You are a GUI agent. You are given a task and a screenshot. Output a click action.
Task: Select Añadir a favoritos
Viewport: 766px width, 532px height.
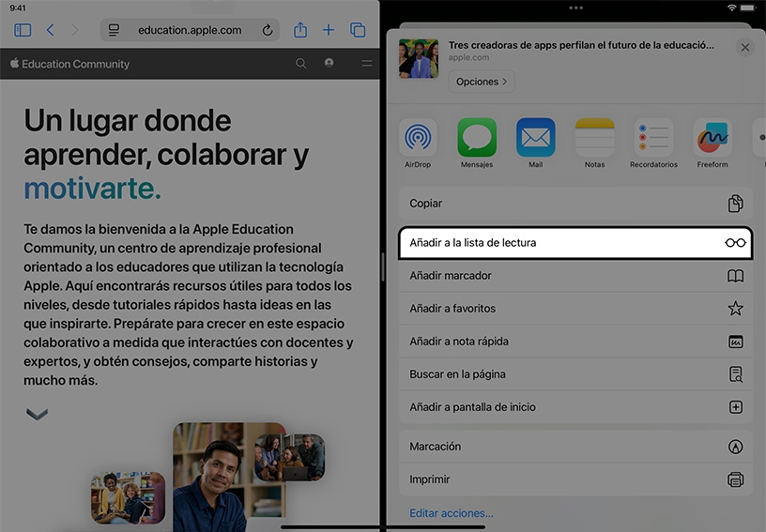pos(575,309)
